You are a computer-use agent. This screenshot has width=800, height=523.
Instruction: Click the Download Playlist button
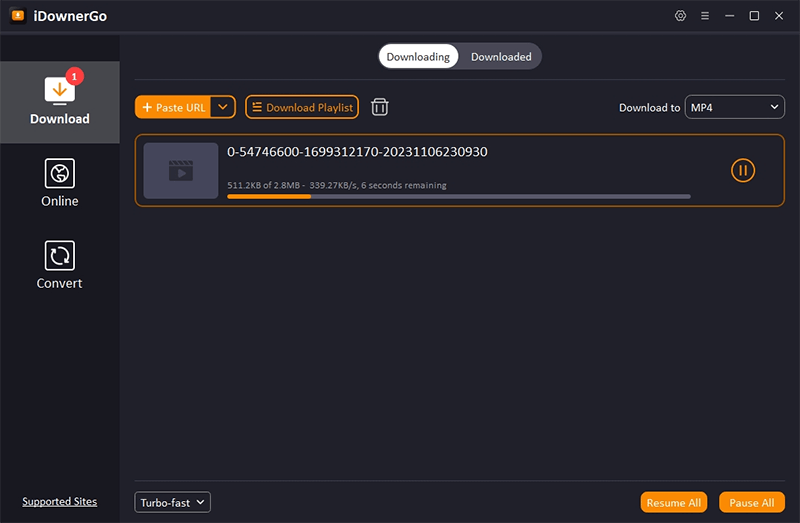click(301, 107)
